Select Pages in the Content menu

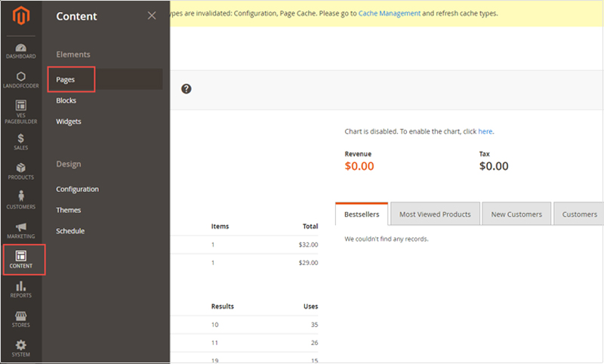point(66,79)
